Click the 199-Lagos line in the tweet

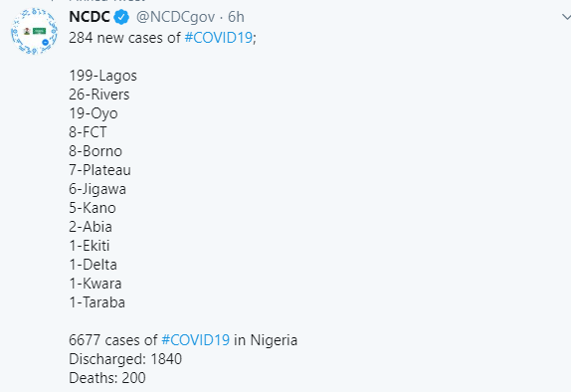click(103, 76)
